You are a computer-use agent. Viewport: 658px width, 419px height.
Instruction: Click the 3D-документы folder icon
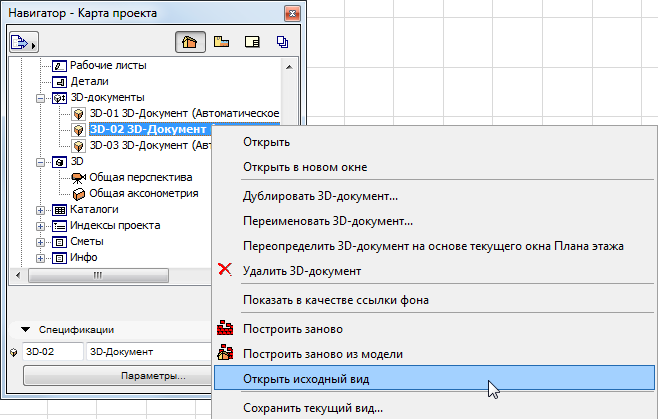(x=59, y=98)
